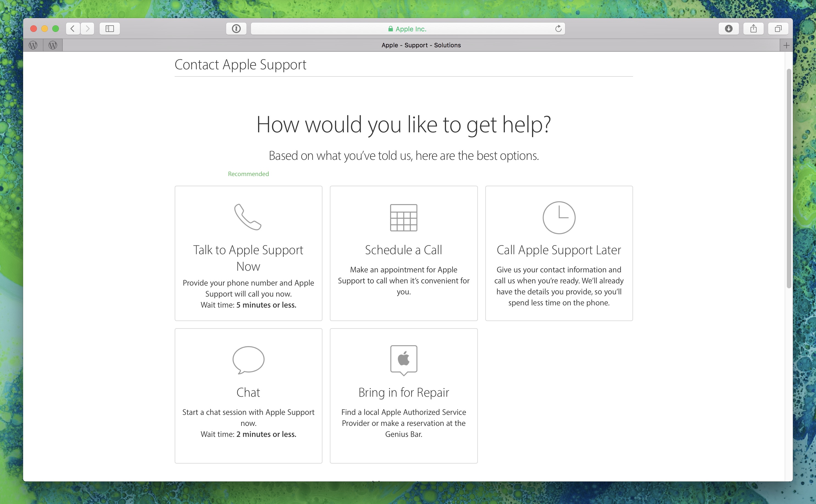
Task: Click the calendar grid icon
Action: coord(403,217)
